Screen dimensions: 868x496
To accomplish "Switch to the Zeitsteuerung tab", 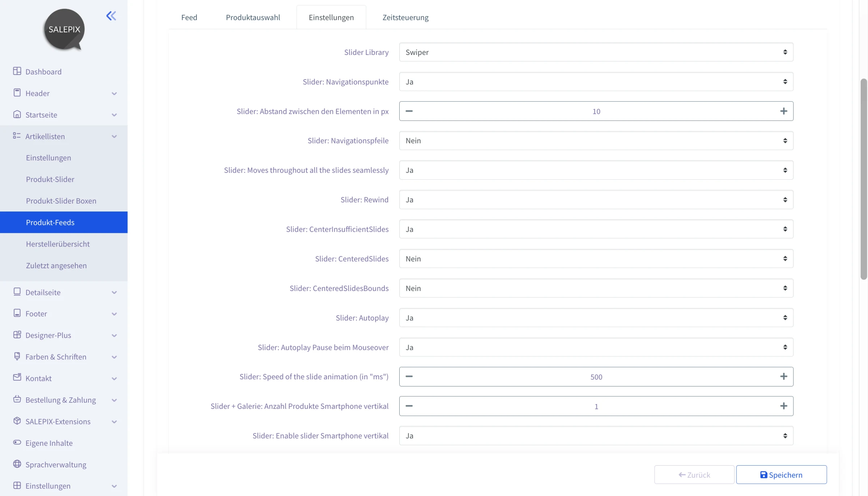I will click(x=405, y=17).
